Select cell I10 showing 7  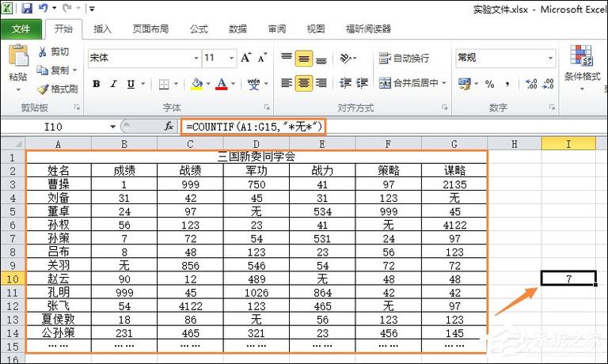(x=568, y=279)
